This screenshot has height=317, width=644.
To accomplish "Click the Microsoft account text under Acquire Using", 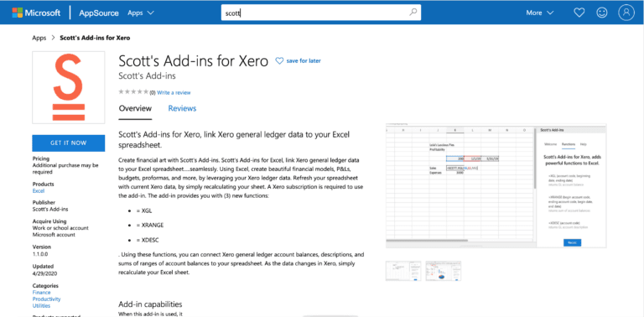I will (x=54, y=235).
